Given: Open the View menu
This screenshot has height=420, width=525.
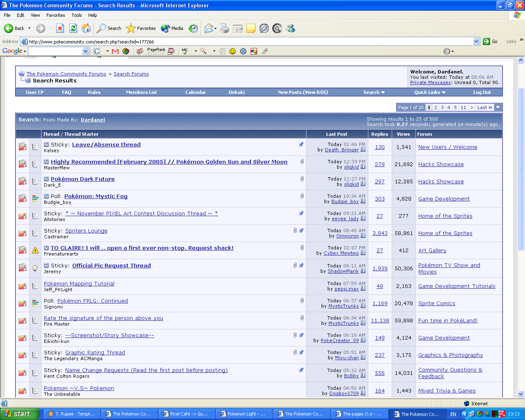Looking at the screenshot, I should [x=35, y=15].
